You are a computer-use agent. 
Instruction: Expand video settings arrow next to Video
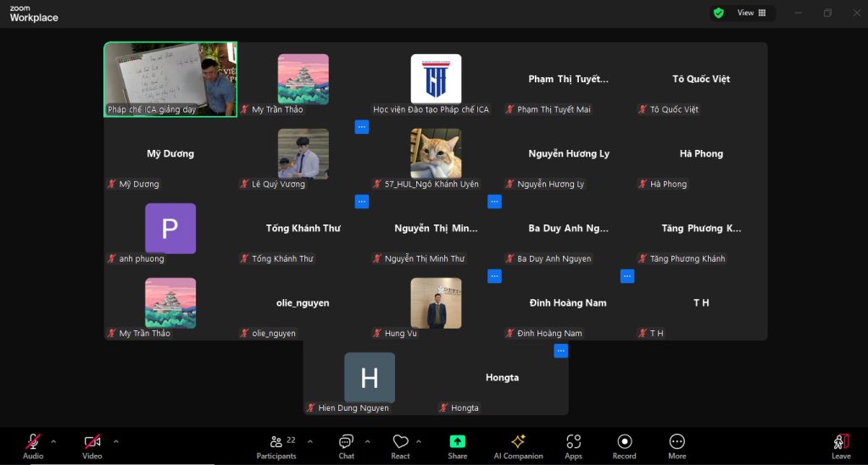click(115, 441)
